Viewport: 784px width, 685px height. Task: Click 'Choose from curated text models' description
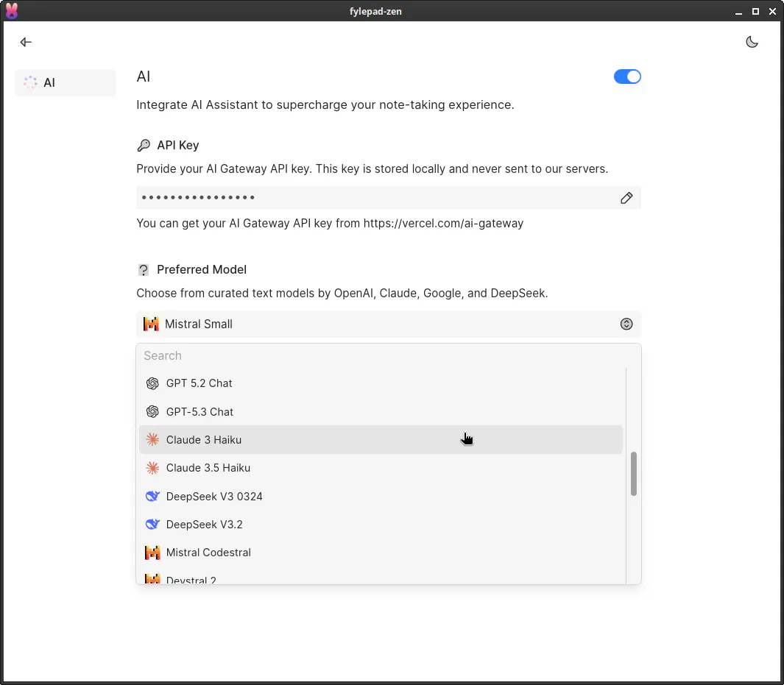coord(342,294)
